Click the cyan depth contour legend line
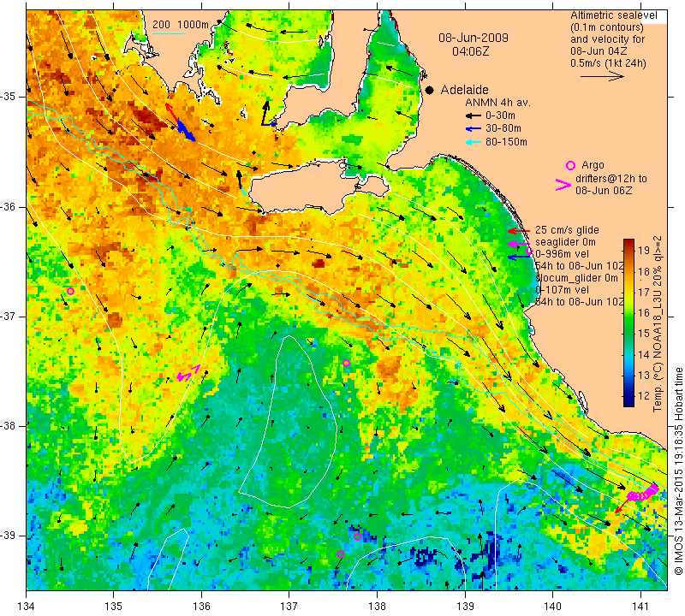The width and height of the screenshot is (685, 616). (169, 33)
